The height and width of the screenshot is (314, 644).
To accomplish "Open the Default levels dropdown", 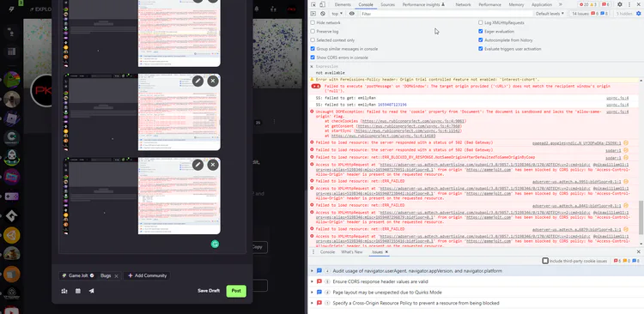I will tap(550, 14).
